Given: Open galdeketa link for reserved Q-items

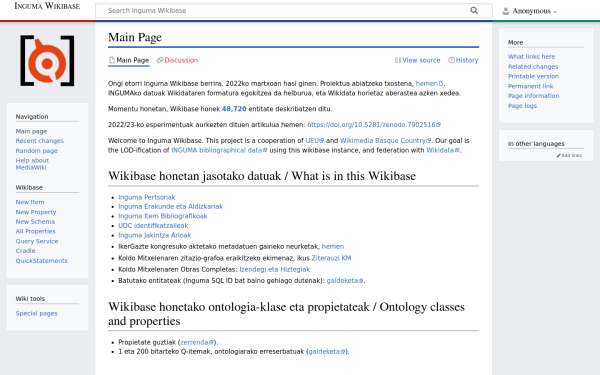Looking at the screenshot, I should (x=327, y=351).
